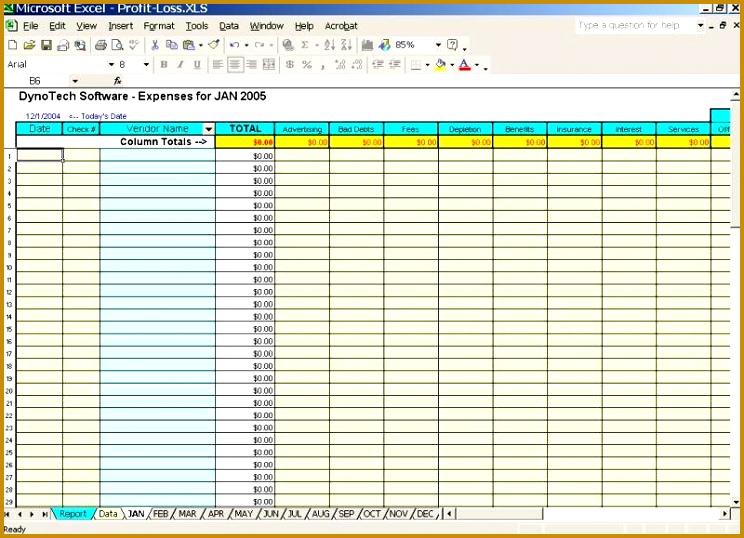Click the vertical scrollbar down arrow
The image size is (744, 538).
click(x=735, y=502)
